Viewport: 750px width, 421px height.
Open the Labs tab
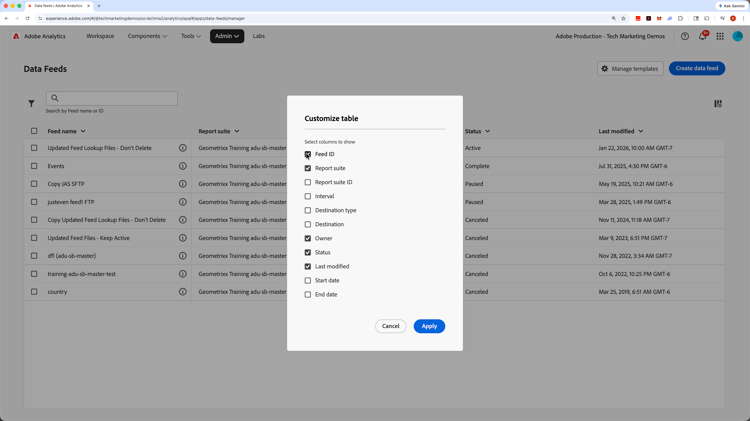tap(259, 36)
